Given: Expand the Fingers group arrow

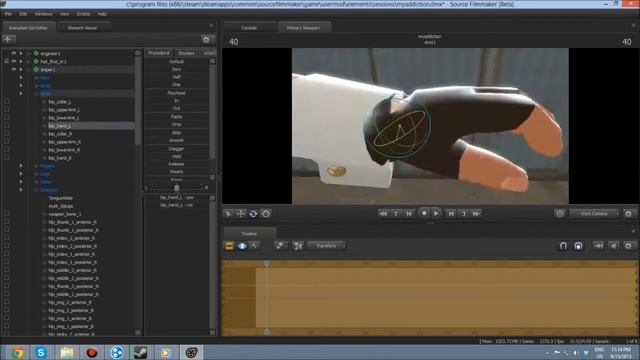Looking at the screenshot, I should click(x=21, y=166).
